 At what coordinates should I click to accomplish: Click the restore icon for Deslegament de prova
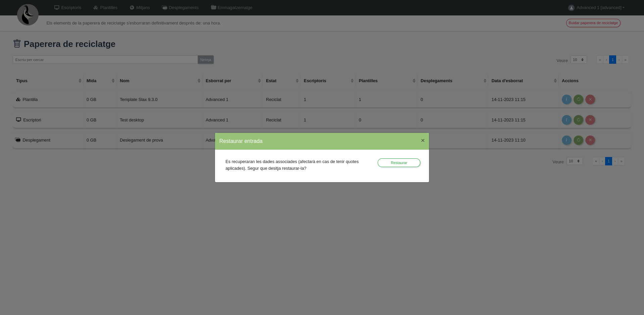click(x=578, y=140)
